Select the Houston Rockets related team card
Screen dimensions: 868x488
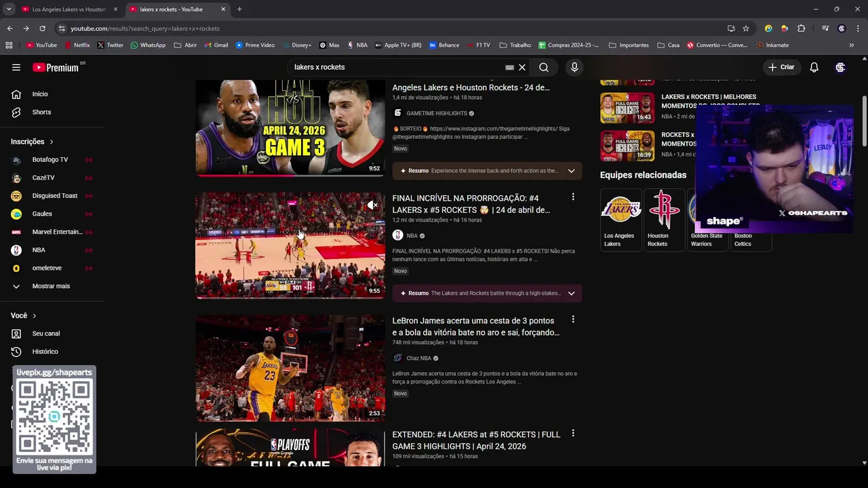tap(663, 220)
